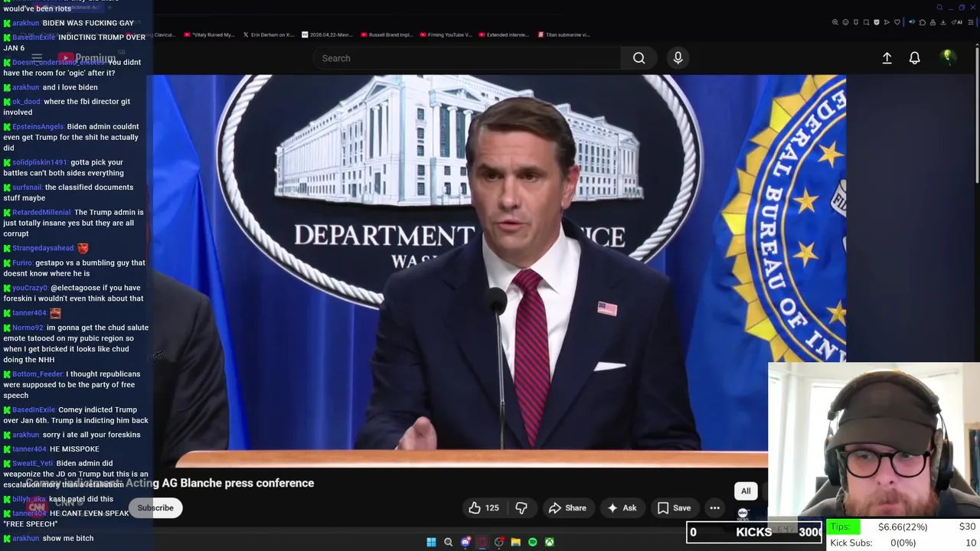Open the browser profile account icon
980x551 pixels.
tap(933, 22)
